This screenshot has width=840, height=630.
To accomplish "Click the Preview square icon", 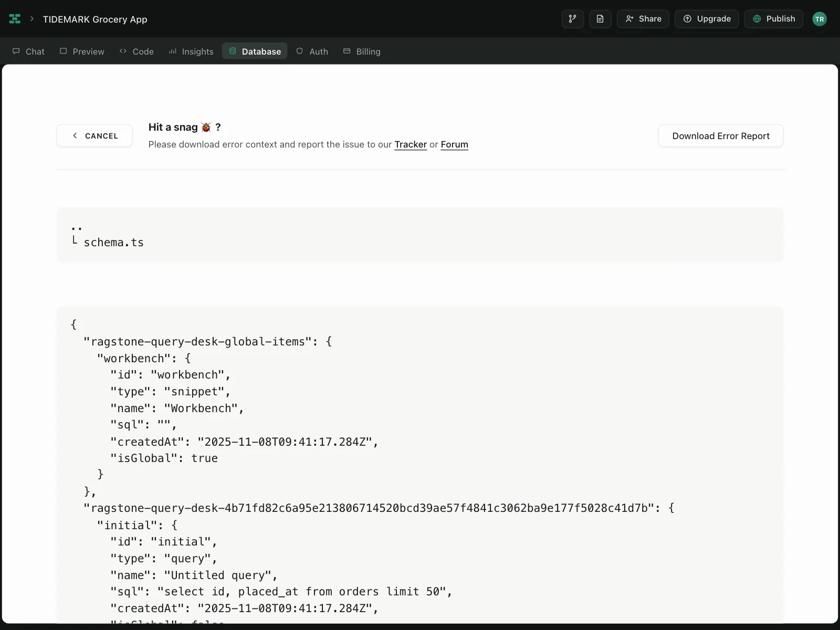I will coord(64,51).
